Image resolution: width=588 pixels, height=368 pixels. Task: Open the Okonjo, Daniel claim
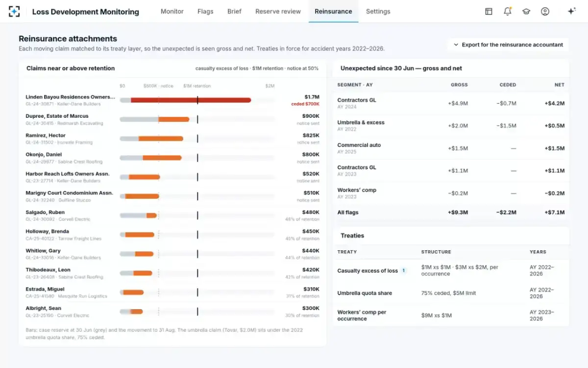(44, 155)
